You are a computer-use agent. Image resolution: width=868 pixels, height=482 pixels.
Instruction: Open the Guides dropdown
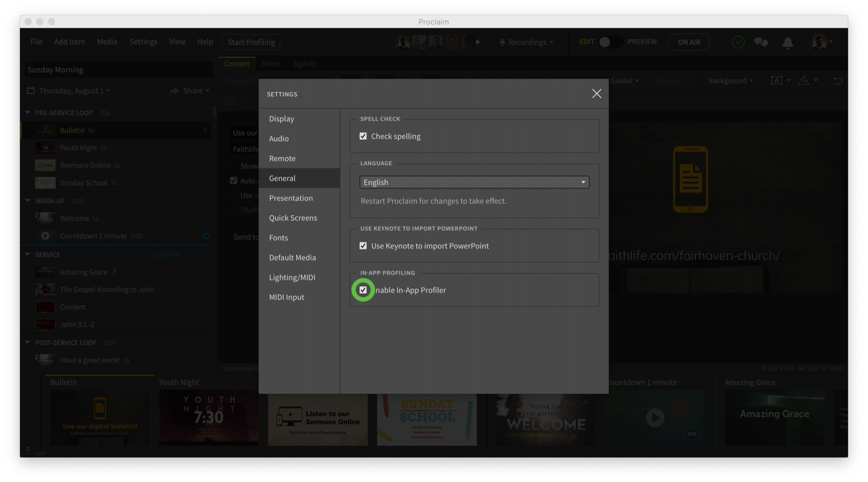pos(624,81)
